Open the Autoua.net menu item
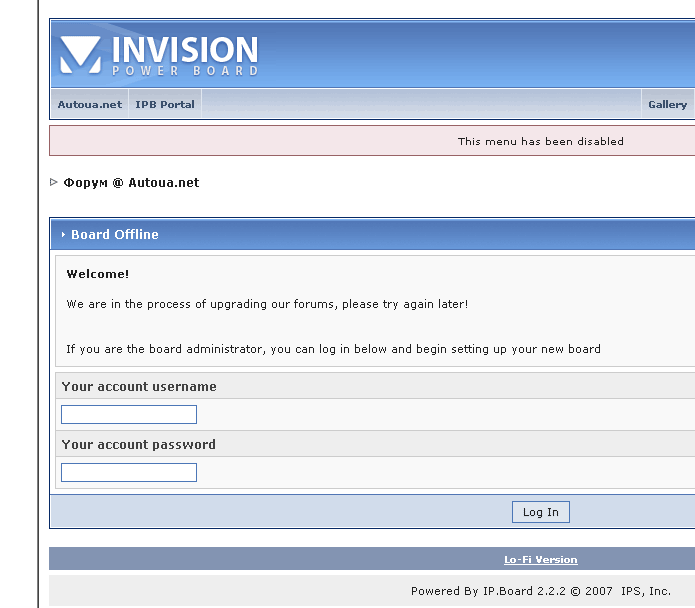The width and height of the screenshot is (695, 608). [89, 104]
